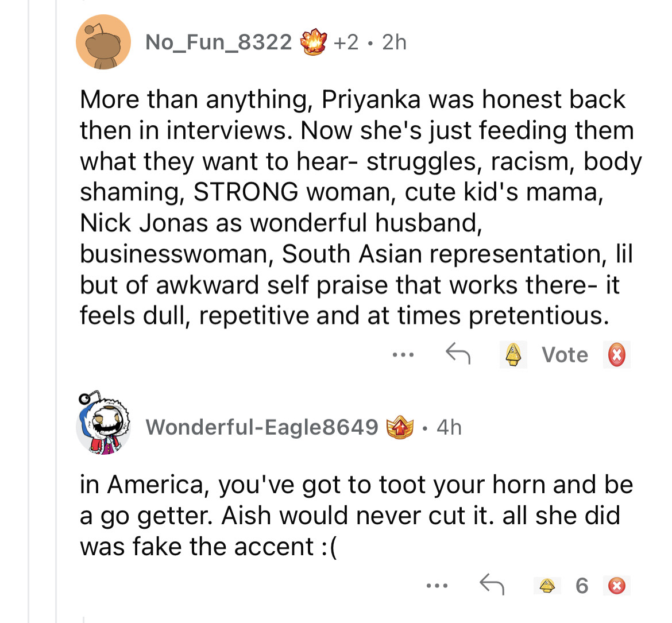Open the No_Fun_8322 username link

click(218, 42)
